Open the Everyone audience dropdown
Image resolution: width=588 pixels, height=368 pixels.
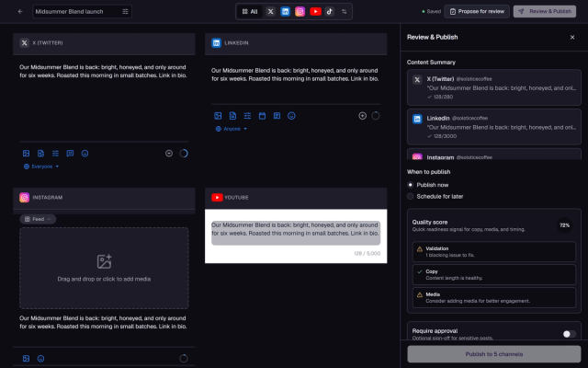[x=41, y=167]
